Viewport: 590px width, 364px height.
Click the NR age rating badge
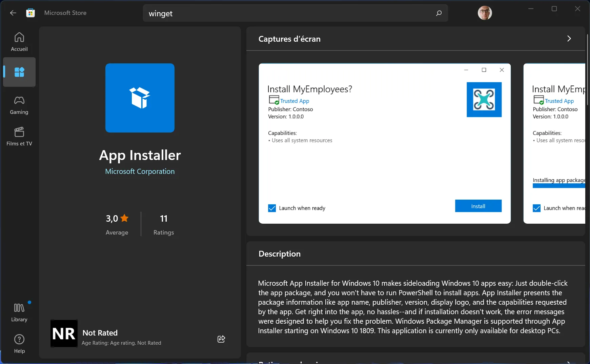point(64,333)
